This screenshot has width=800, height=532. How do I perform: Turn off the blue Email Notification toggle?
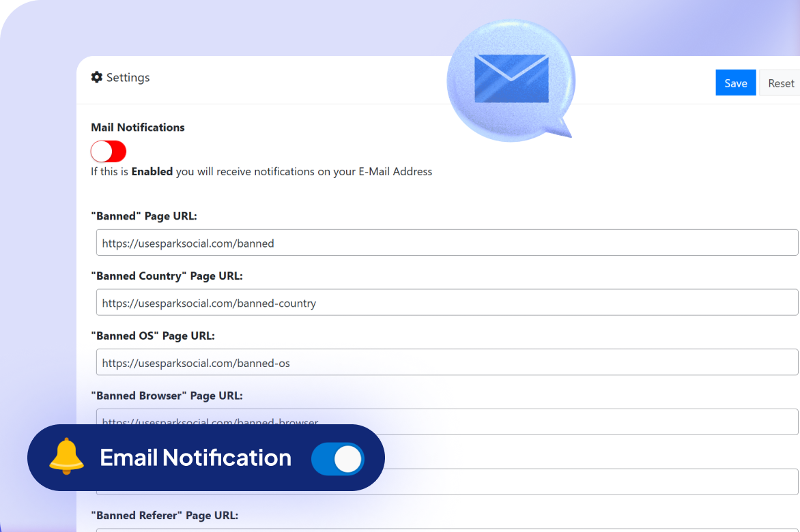[338, 459]
